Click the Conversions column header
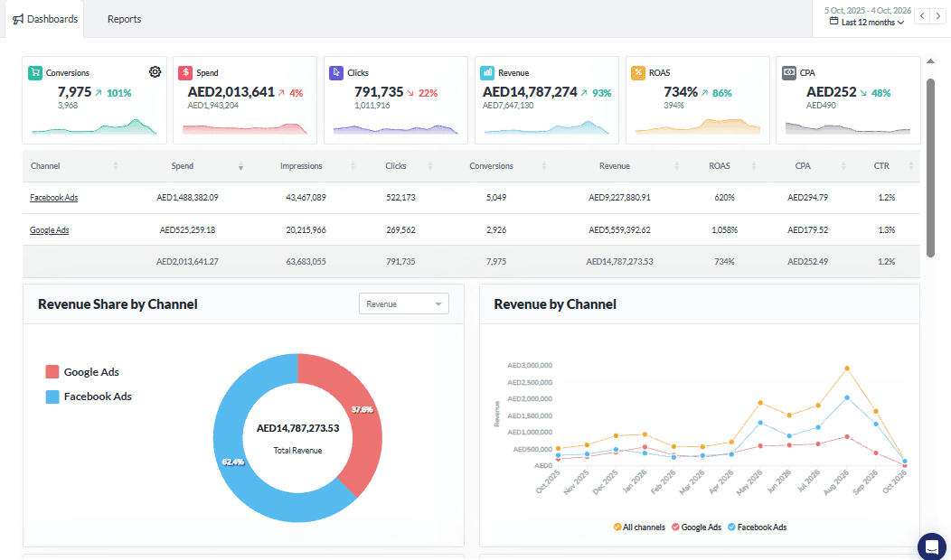The width and height of the screenshot is (951, 560). 491,166
